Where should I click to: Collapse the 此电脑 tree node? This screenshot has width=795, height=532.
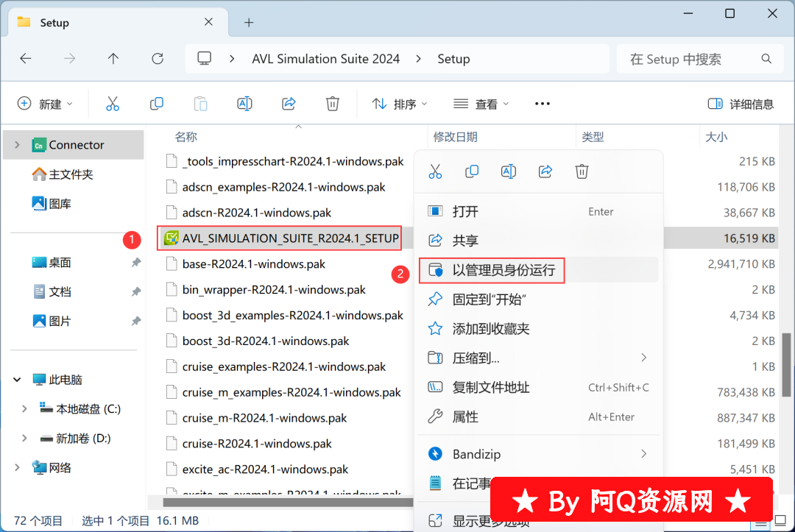click(x=17, y=380)
